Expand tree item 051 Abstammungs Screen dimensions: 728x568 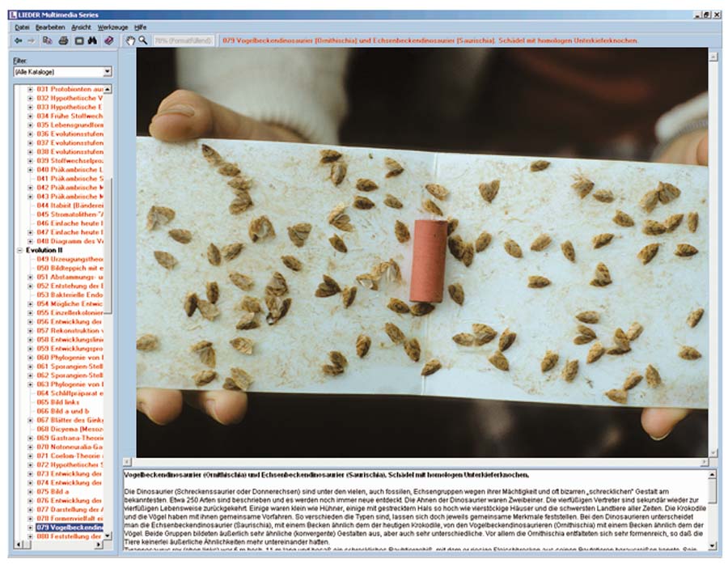coord(31,277)
